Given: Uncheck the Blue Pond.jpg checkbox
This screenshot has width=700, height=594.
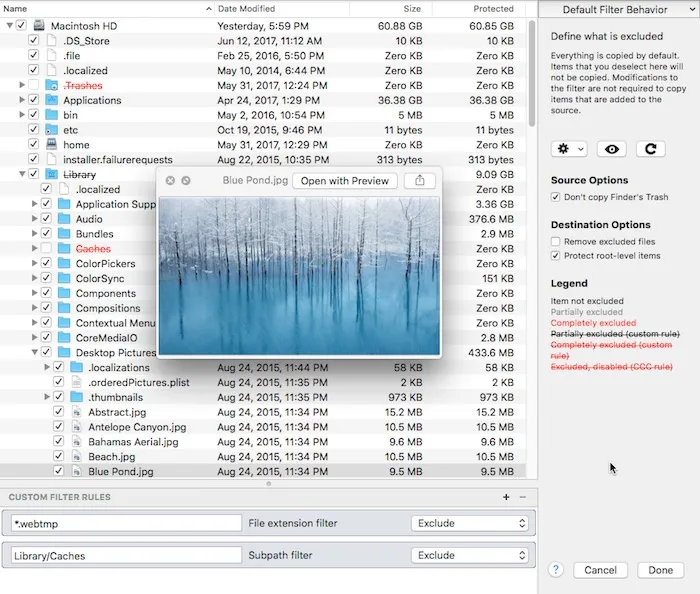Looking at the screenshot, I should 58,470.
